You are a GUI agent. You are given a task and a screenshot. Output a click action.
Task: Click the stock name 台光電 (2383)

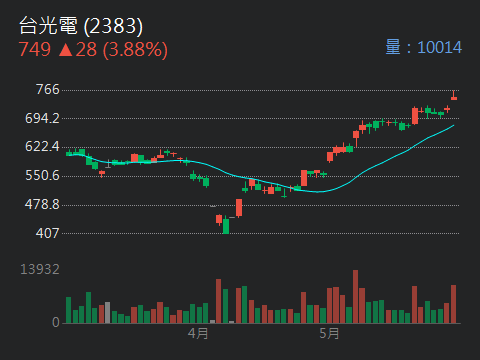pyautogui.click(x=81, y=26)
